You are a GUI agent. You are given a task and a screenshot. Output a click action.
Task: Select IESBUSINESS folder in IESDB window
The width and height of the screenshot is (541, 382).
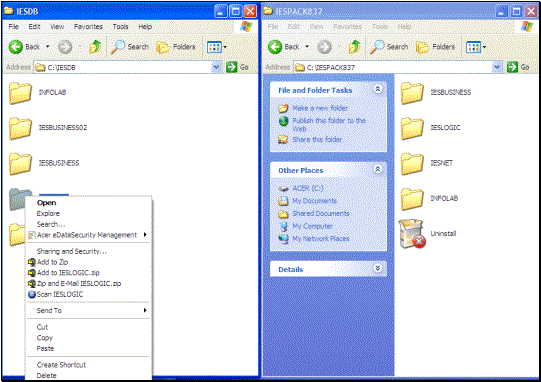pos(44,163)
